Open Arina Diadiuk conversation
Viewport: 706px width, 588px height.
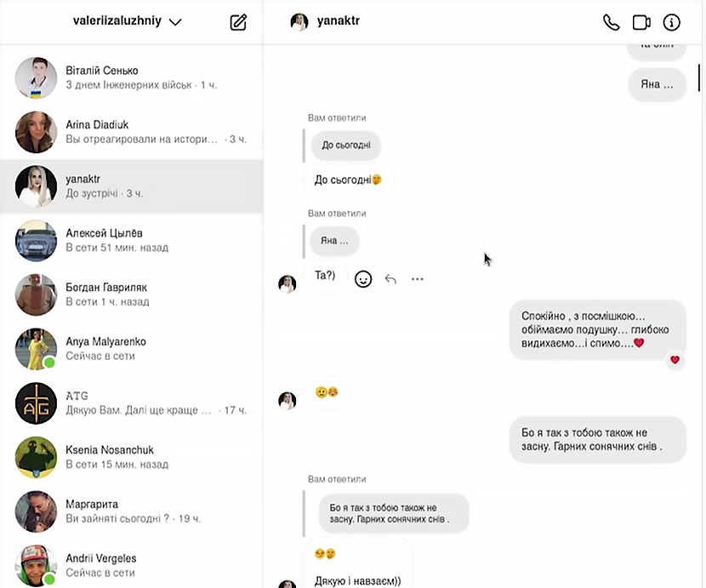(x=132, y=132)
